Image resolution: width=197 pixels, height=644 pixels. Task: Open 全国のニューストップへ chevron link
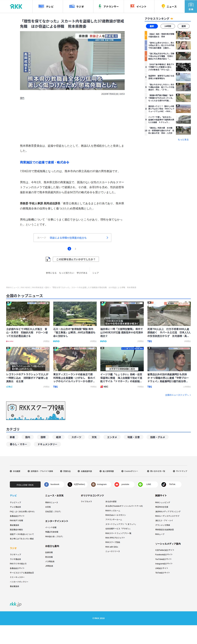[178, 395]
